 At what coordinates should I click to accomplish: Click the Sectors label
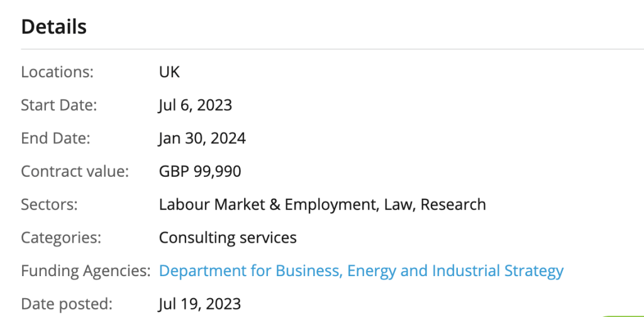tap(48, 204)
